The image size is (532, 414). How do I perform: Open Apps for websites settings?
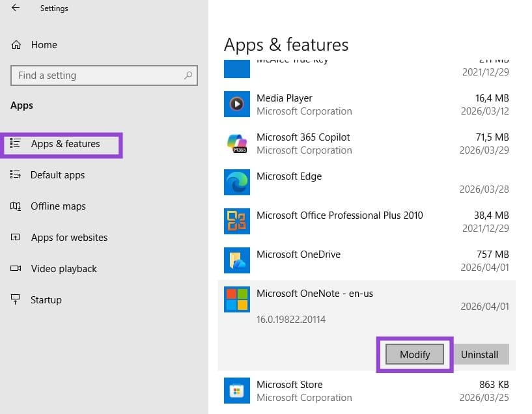[69, 238]
